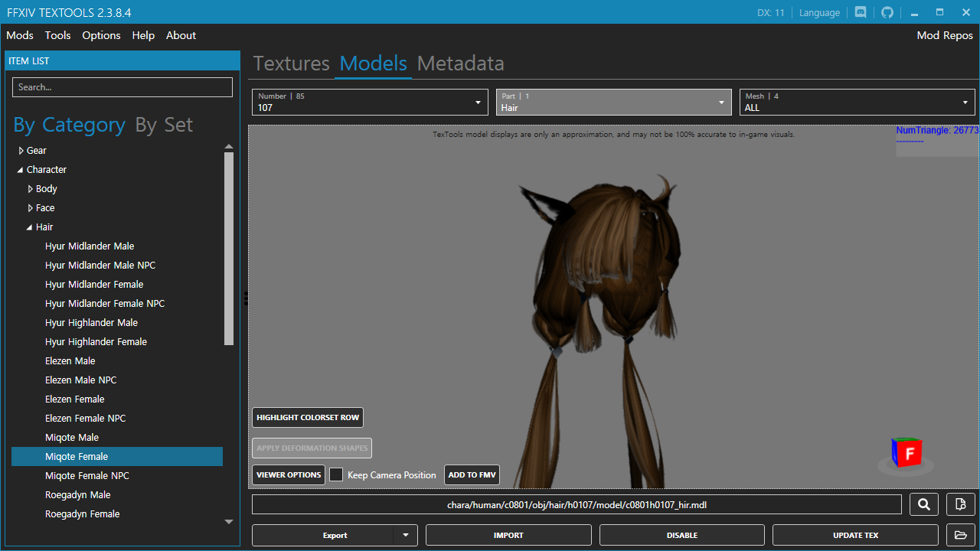Collapse the Hair tree node
The height and width of the screenshot is (551, 980).
(30, 227)
